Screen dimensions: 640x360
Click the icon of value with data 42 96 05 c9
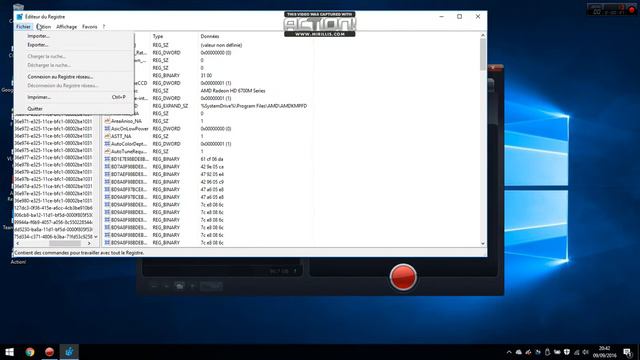tap(107, 182)
